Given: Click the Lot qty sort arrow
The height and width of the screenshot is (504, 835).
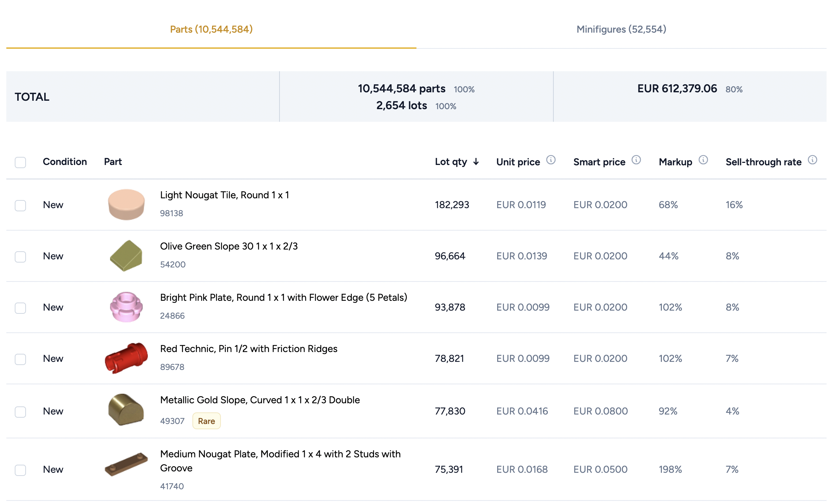Looking at the screenshot, I should (x=476, y=162).
